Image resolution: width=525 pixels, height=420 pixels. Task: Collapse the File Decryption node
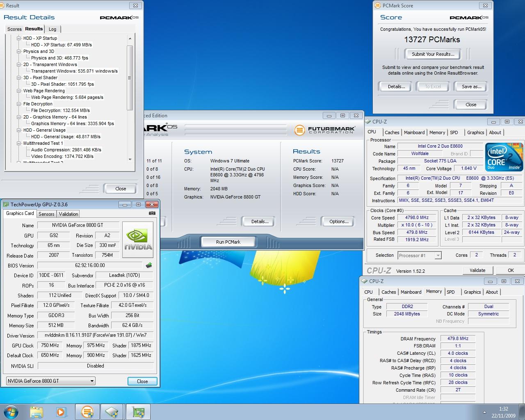click(x=19, y=104)
